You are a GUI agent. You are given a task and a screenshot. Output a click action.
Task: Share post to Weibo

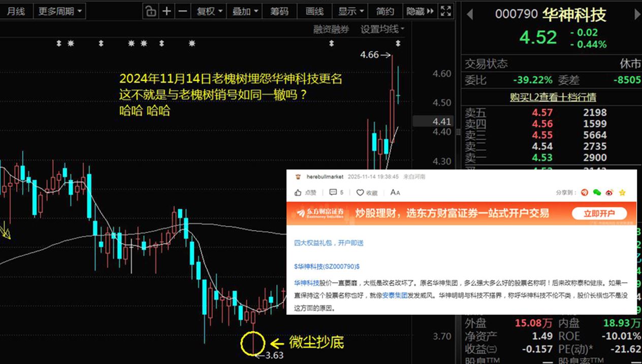pyautogui.click(x=609, y=192)
